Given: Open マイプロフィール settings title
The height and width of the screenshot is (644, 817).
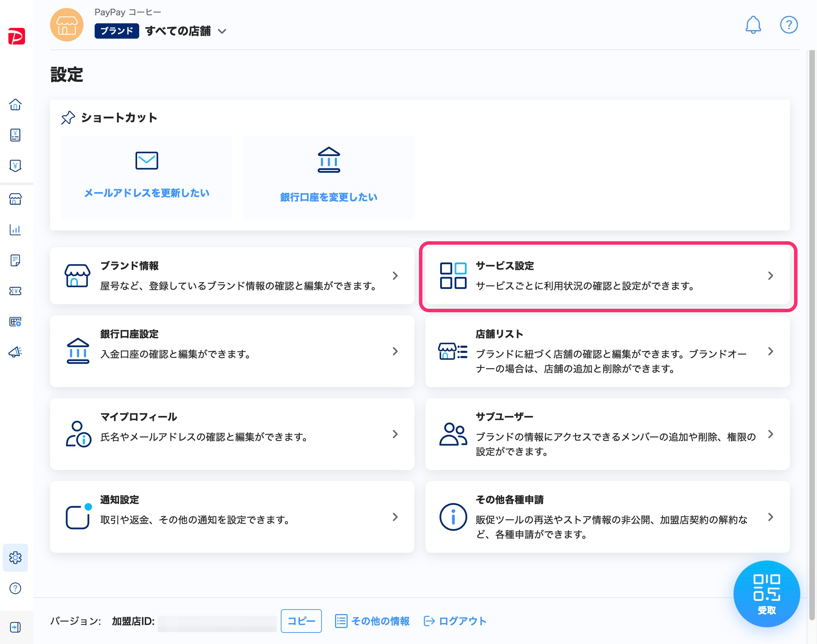Looking at the screenshot, I should (x=139, y=417).
